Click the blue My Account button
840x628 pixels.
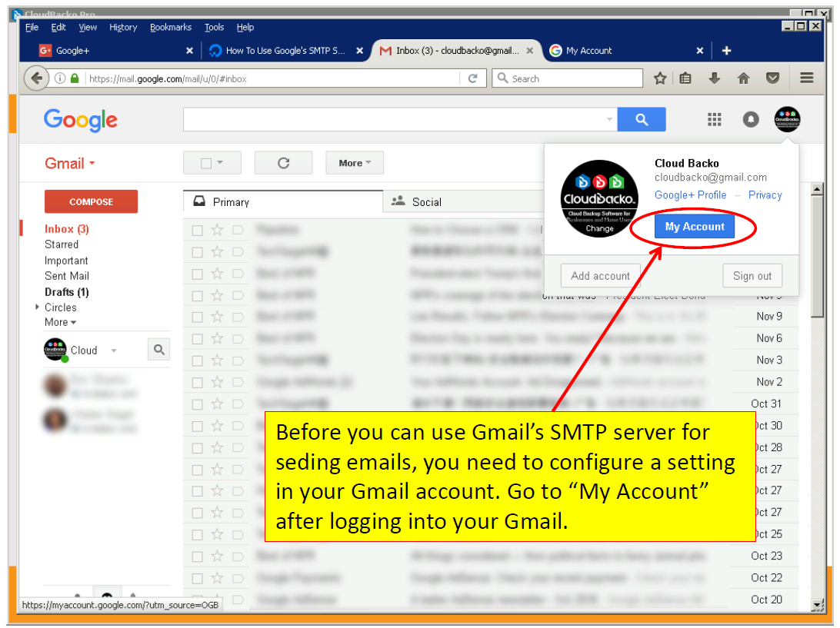point(695,227)
